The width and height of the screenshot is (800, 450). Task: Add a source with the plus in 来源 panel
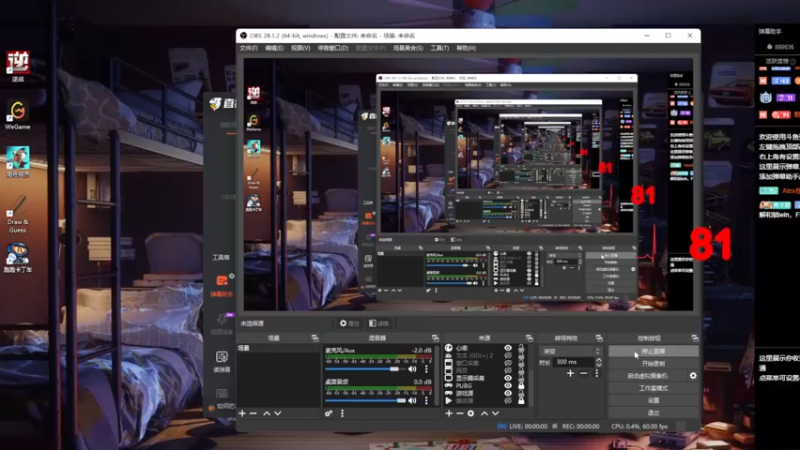coord(449,413)
